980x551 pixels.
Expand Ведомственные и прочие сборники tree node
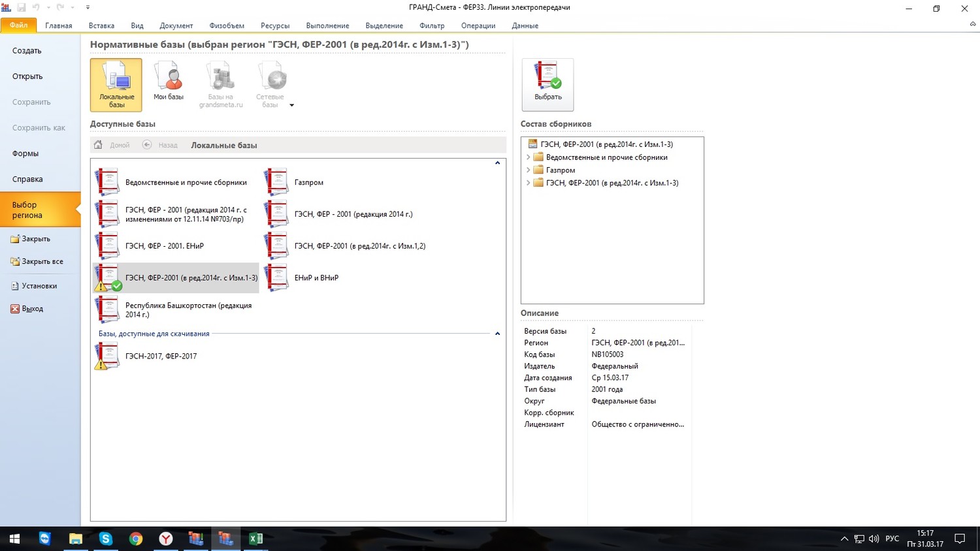point(528,157)
